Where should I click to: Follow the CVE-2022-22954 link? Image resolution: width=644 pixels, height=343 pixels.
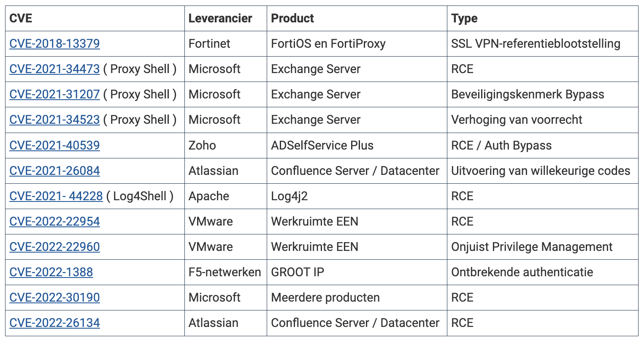point(54,222)
